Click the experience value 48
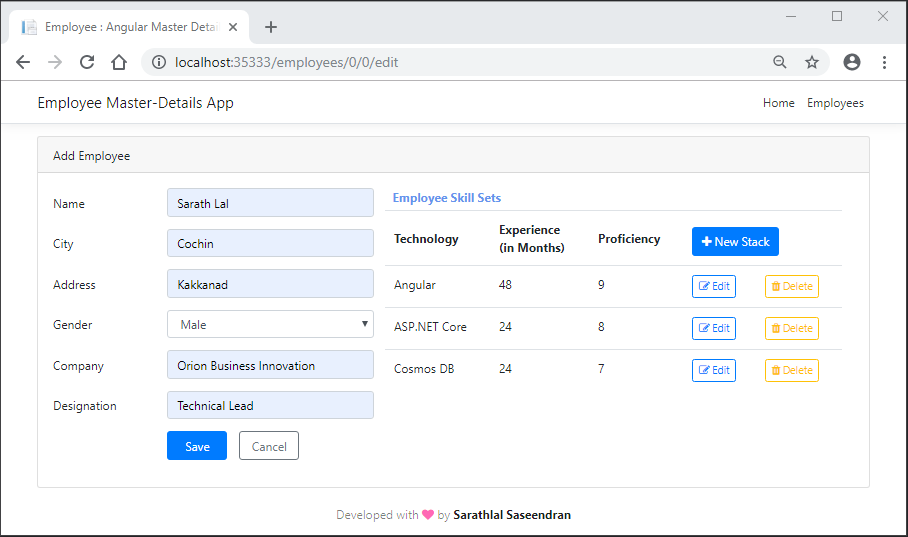This screenshot has height=537, width=908. tap(505, 284)
